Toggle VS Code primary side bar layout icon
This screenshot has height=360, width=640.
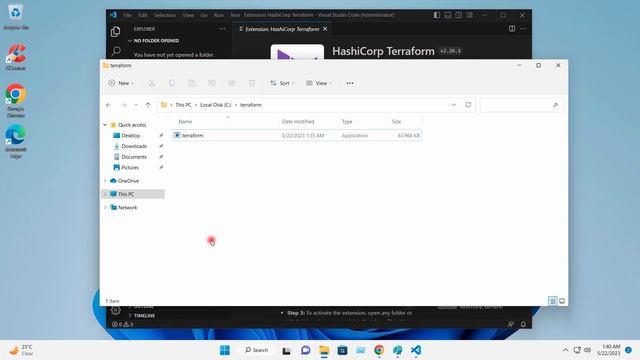point(437,15)
